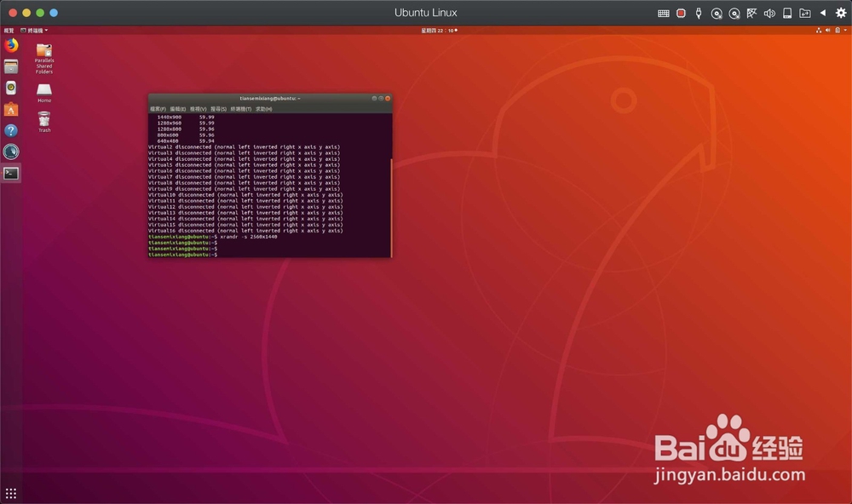Click the first CD/DVD drive icon
Viewport: 852px width, 504px height.
coord(717,14)
